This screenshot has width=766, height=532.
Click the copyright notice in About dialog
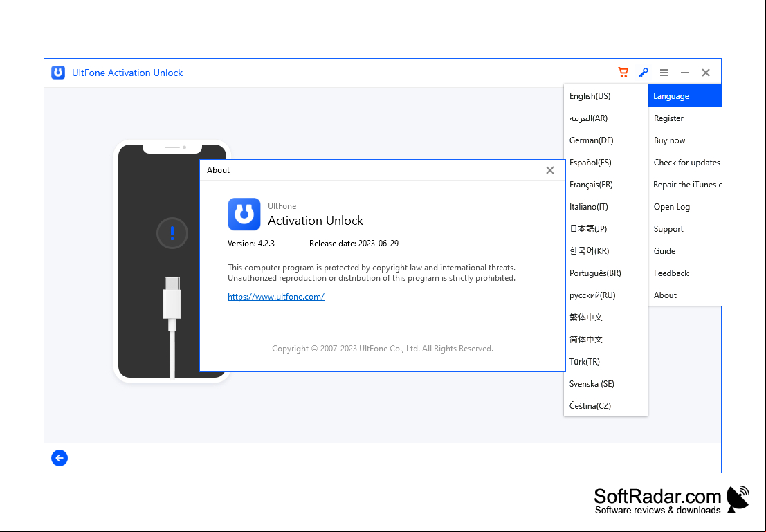pyautogui.click(x=383, y=349)
